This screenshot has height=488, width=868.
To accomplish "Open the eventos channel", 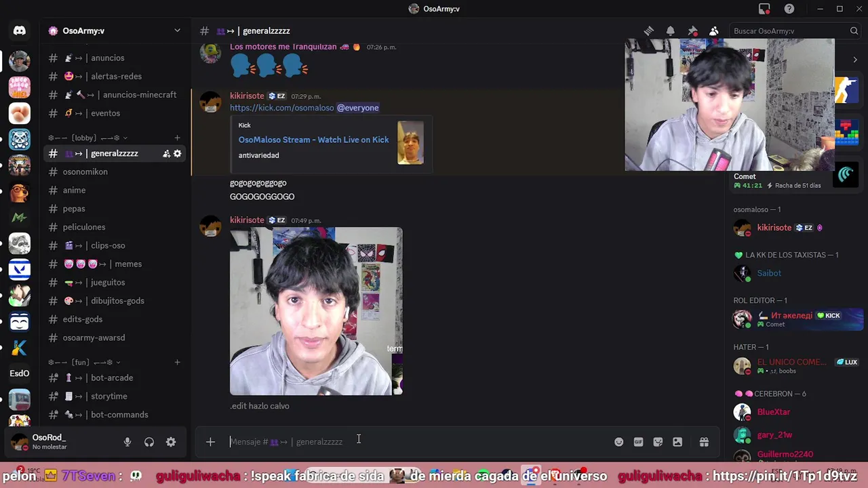I will point(115,113).
